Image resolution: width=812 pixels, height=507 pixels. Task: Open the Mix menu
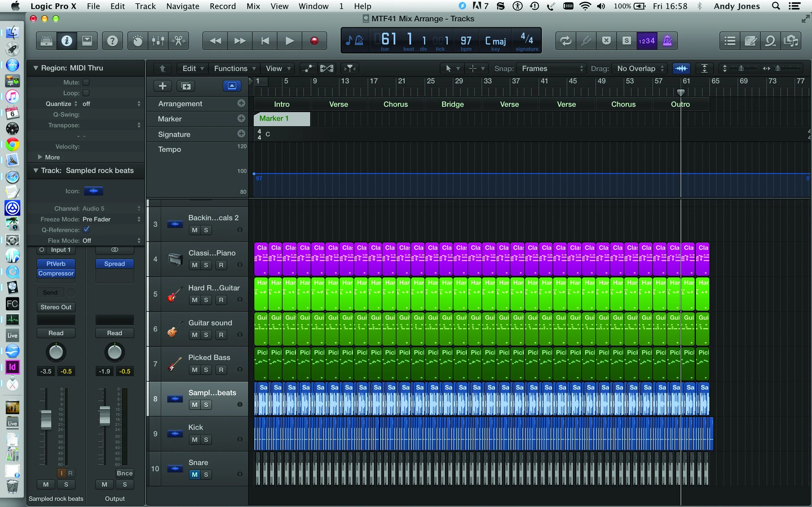tap(253, 6)
